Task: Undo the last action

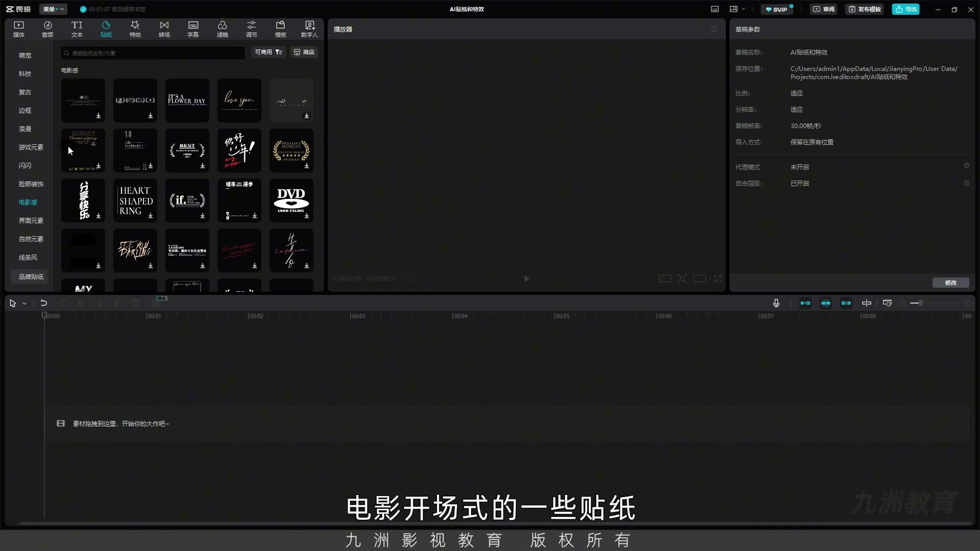Action: pyautogui.click(x=44, y=303)
